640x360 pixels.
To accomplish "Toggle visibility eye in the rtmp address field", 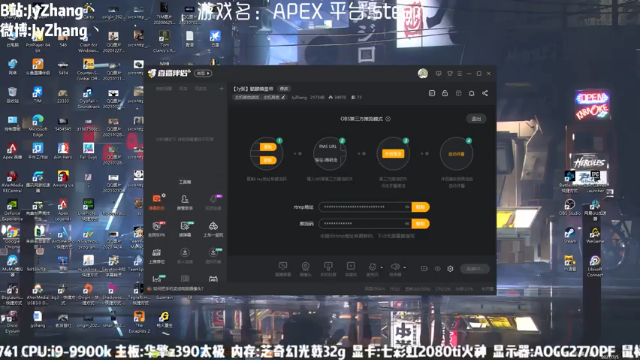I will click(407, 207).
